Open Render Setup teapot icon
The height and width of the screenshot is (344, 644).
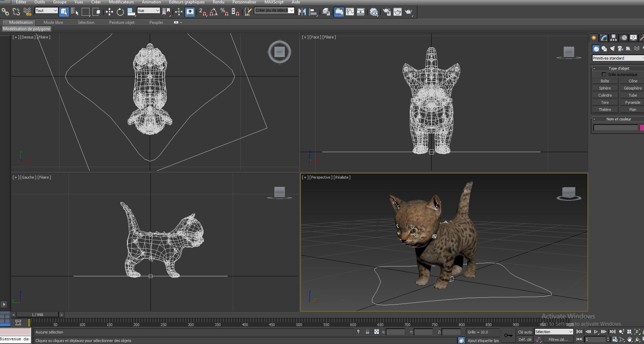coord(387,12)
